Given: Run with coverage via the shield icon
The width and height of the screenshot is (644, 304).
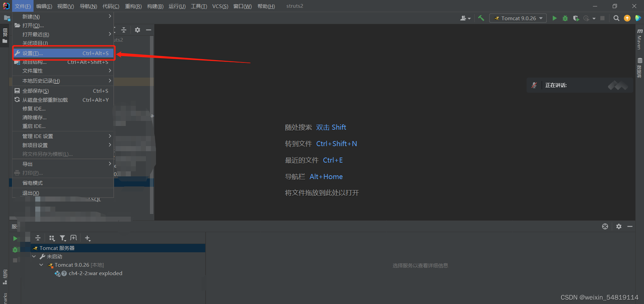Looking at the screenshot, I should 576,18.
